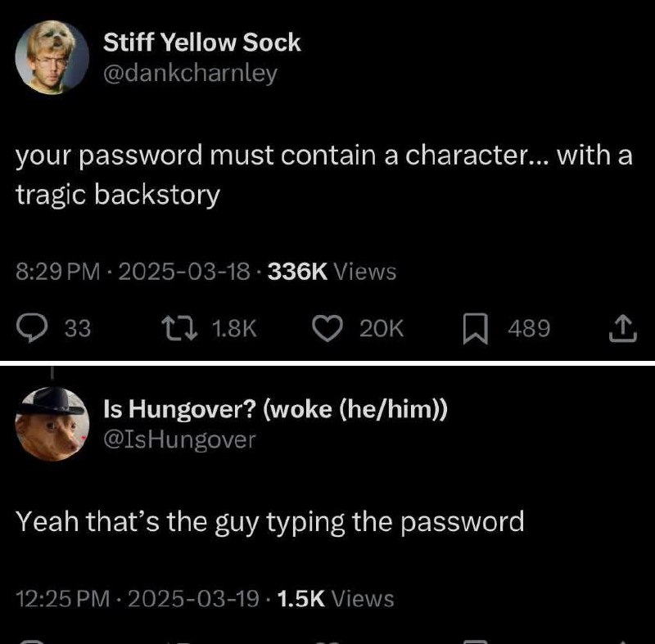Click the 489 bookmarks count
This screenshot has width=655, height=644.
pos(529,328)
